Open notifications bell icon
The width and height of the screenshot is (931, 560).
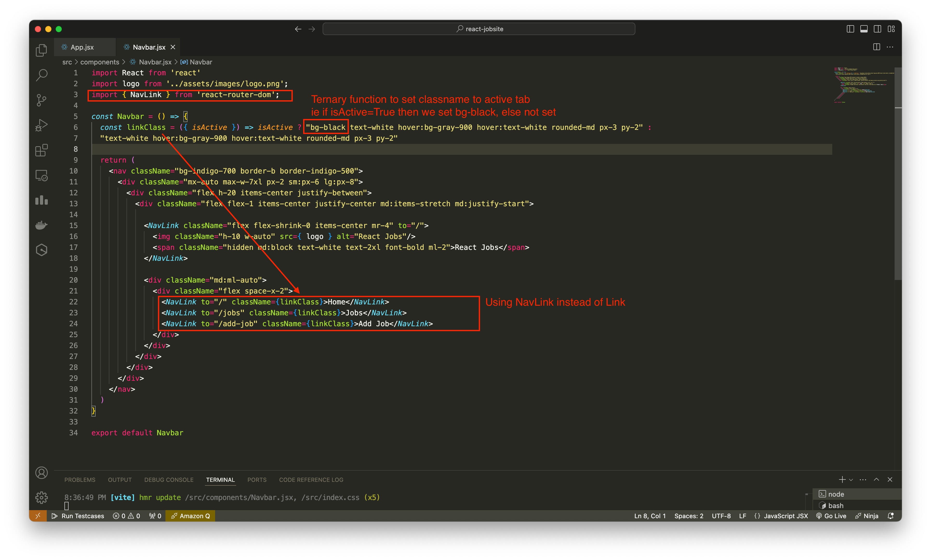(x=891, y=516)
